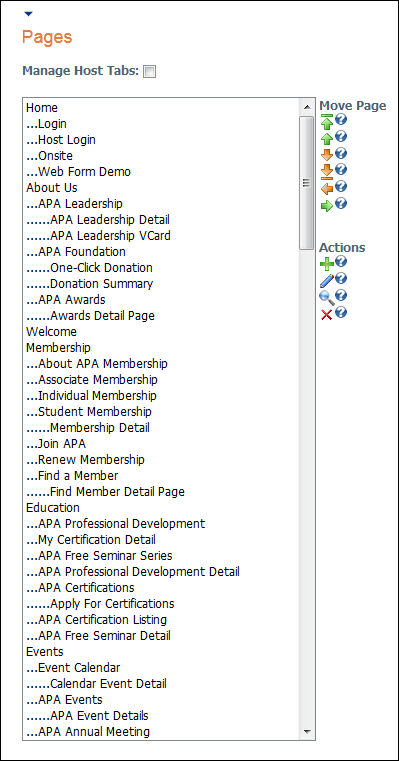The height and width of the screenshot is (761, 399).
Task: Open help beside Move Up arrow
Action: tap(341, 136)
